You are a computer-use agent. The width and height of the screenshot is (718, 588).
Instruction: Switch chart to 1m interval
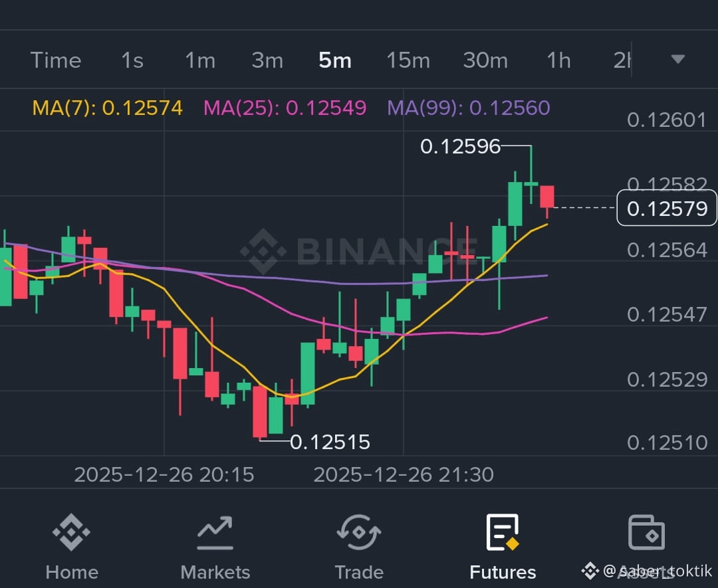[x=200, y=60]
